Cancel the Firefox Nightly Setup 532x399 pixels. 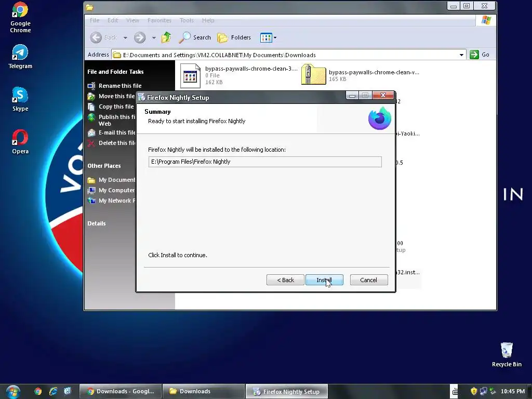pyautogui.click(x=368, y=280)
